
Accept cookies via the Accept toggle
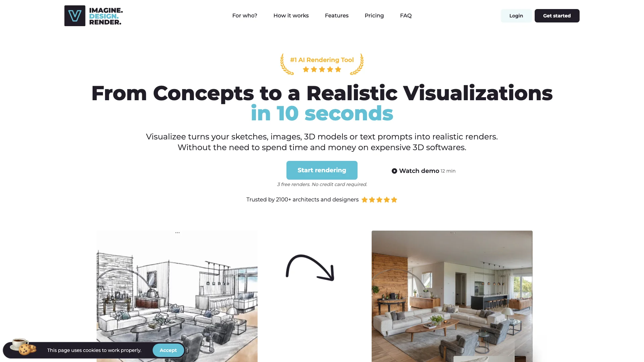pos(168,350)
